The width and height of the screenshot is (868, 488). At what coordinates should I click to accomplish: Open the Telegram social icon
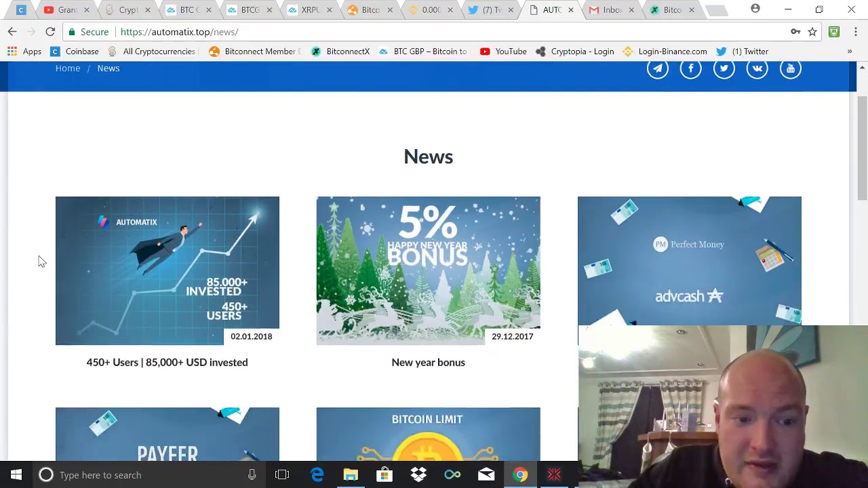(x=657, y=68)
